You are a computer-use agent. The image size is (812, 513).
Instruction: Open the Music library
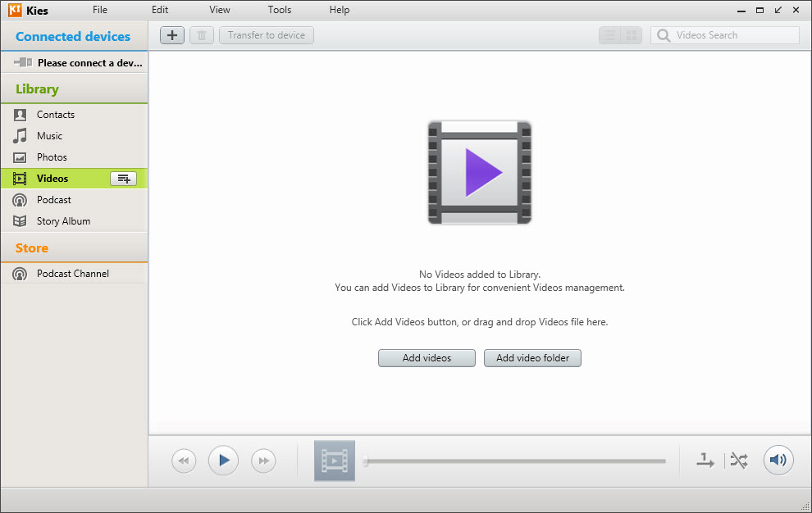[x=49, y=136]
